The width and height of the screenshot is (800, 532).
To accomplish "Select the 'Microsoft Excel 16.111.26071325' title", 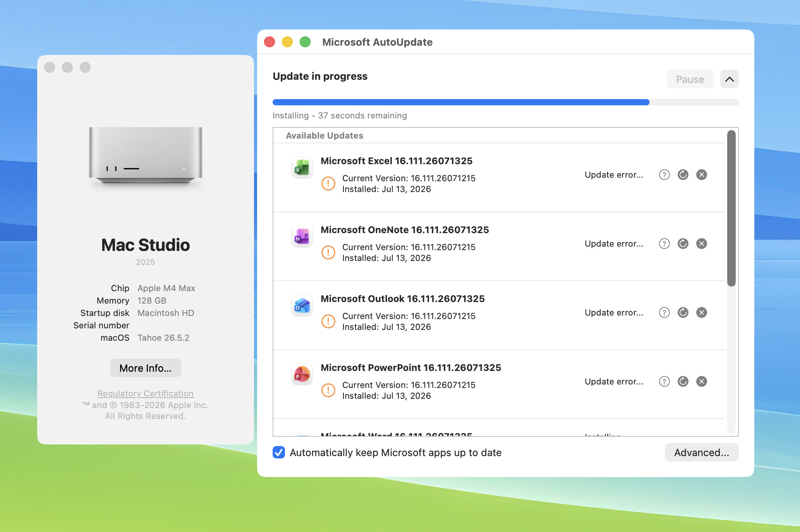I will (397, 161).
